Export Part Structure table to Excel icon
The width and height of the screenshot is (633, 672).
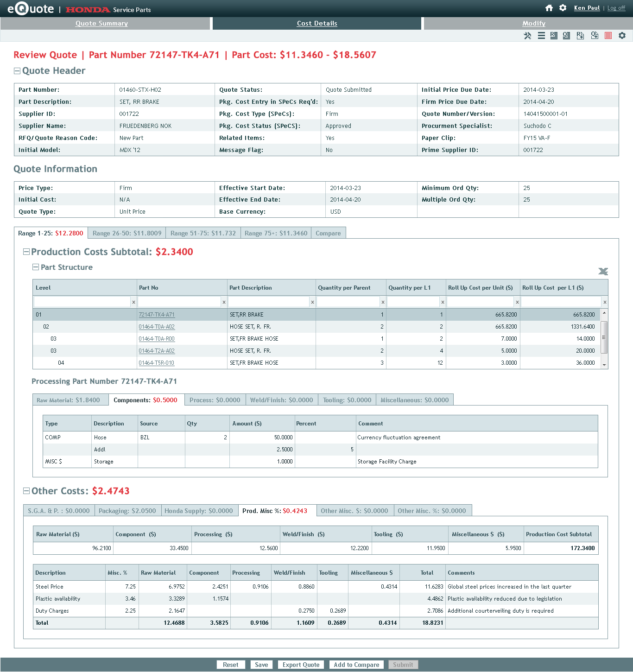[603, 271]
